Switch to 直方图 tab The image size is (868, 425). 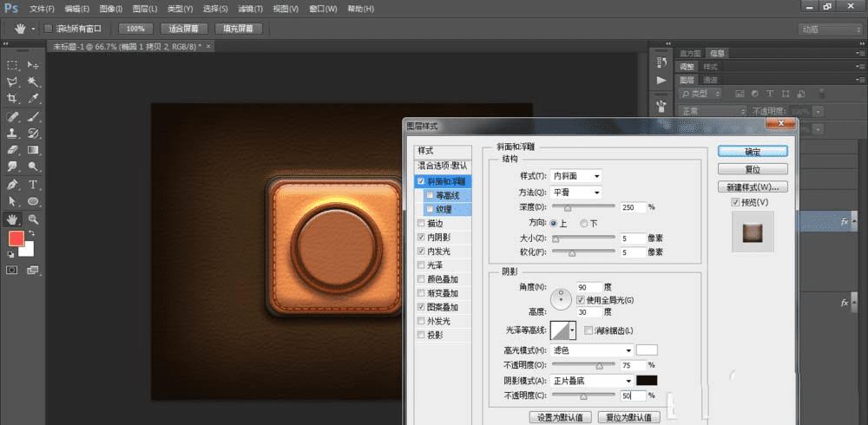(690, 53)
